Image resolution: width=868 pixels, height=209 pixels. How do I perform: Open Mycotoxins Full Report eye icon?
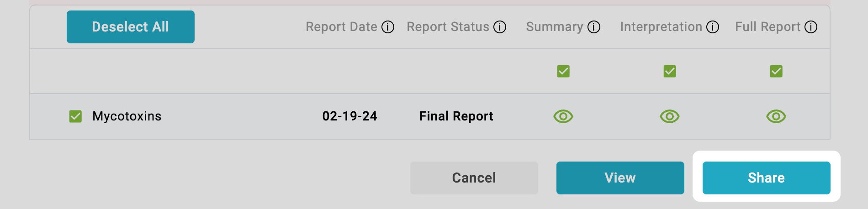pos(776,116)
